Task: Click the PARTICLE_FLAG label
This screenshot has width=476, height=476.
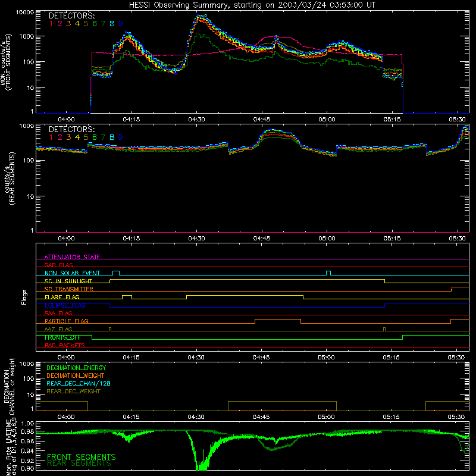Action: click(x=67, y=321)
